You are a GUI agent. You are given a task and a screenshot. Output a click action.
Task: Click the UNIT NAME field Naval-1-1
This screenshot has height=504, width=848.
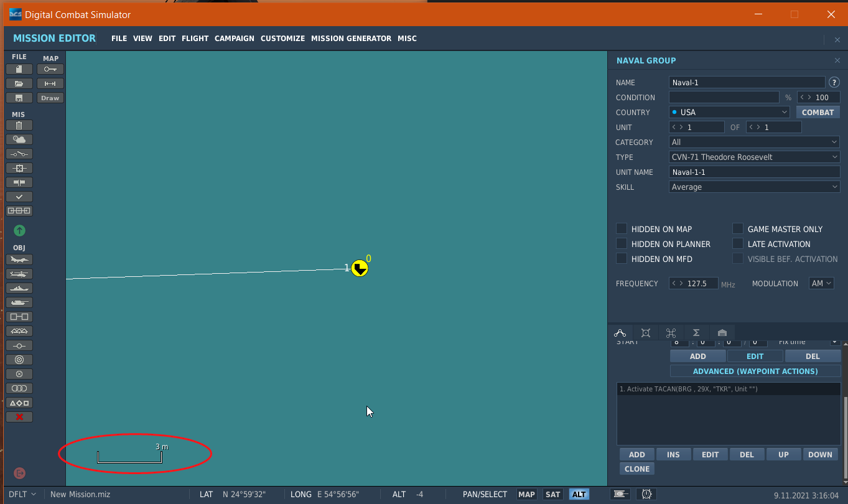[x=755, y=172]
